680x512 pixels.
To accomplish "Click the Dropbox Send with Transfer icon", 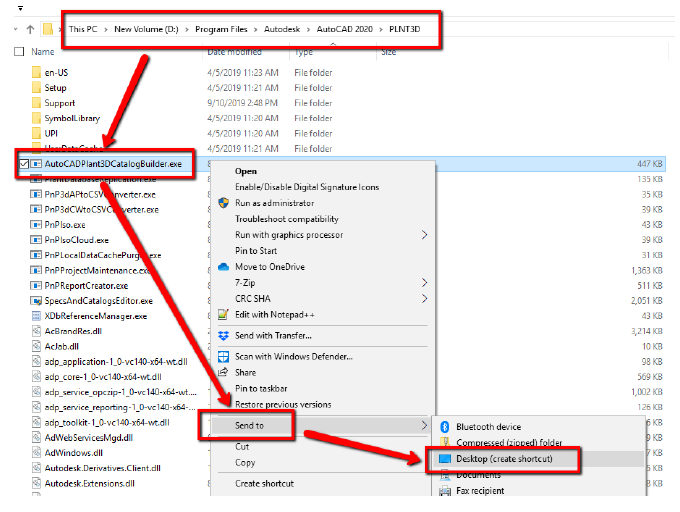I will pos(223,336).
